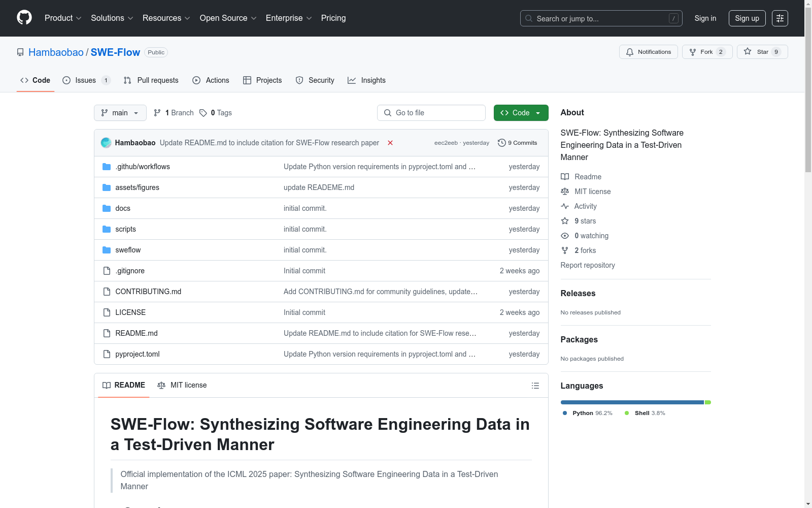Open the green Code dropdown button
This screenshot has width=812, height=508.
521,113
